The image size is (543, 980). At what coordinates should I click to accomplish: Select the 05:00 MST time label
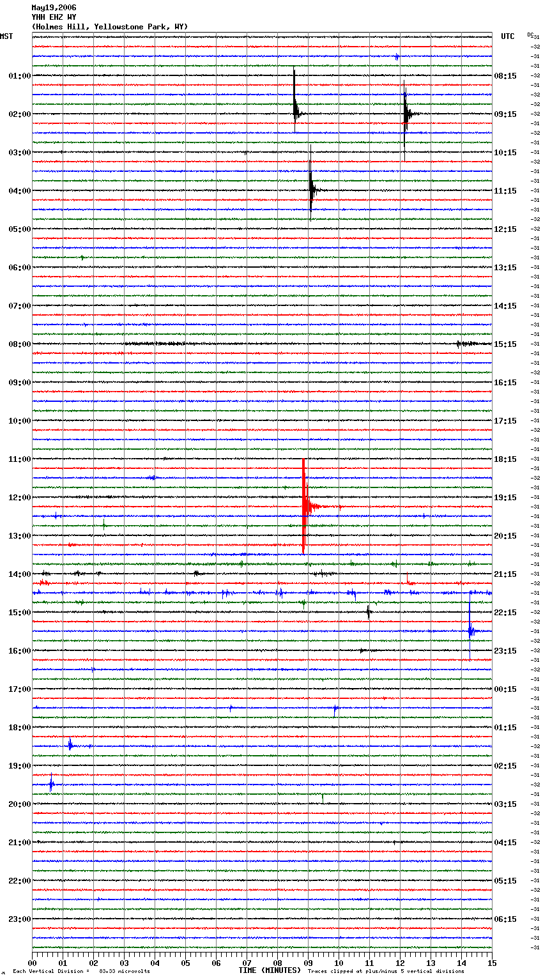20,229
